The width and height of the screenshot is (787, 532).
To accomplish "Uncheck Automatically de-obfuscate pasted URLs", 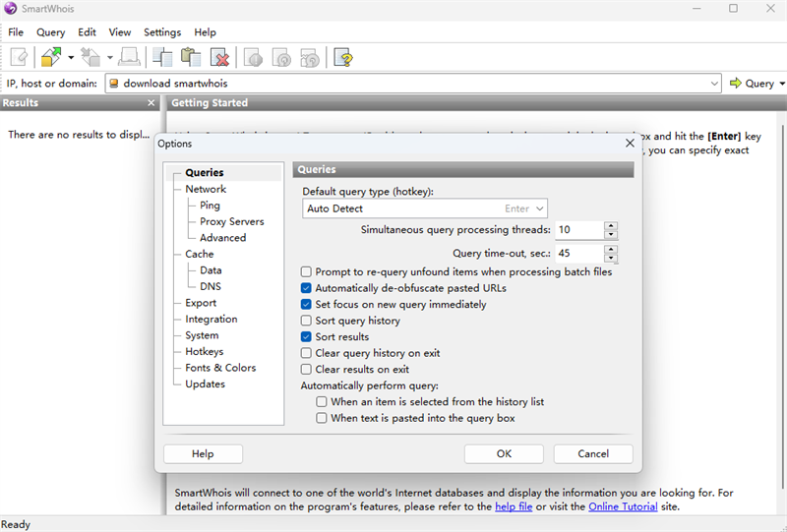I will 307,288.
